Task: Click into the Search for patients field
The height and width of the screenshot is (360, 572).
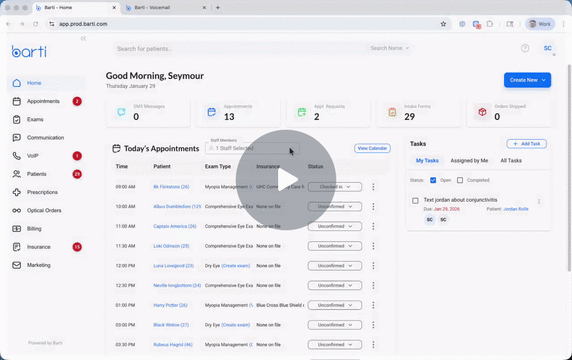Action: [x=241, y=49]
